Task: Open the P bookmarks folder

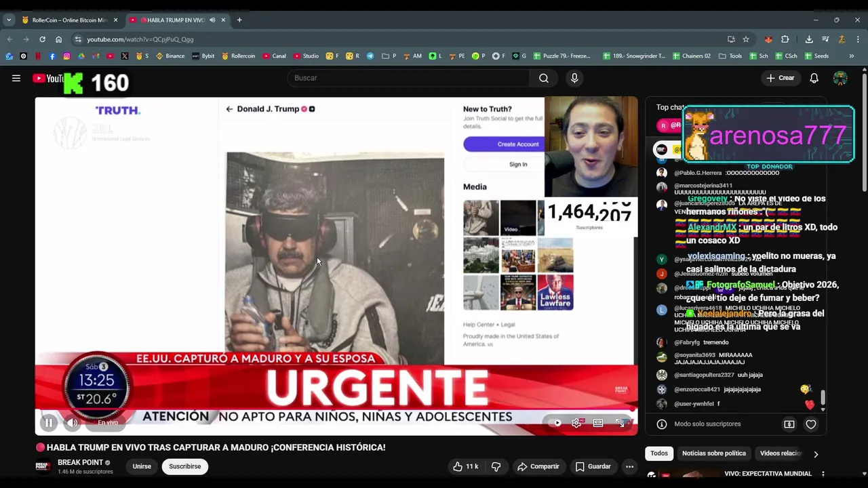Action: point(389,56)
